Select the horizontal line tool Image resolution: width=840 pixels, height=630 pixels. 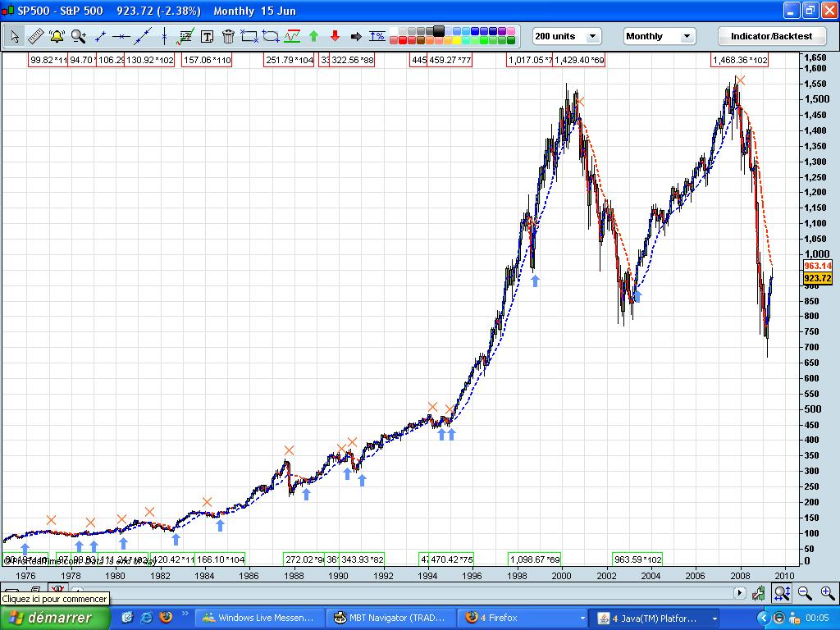click(x=121, y=36)
